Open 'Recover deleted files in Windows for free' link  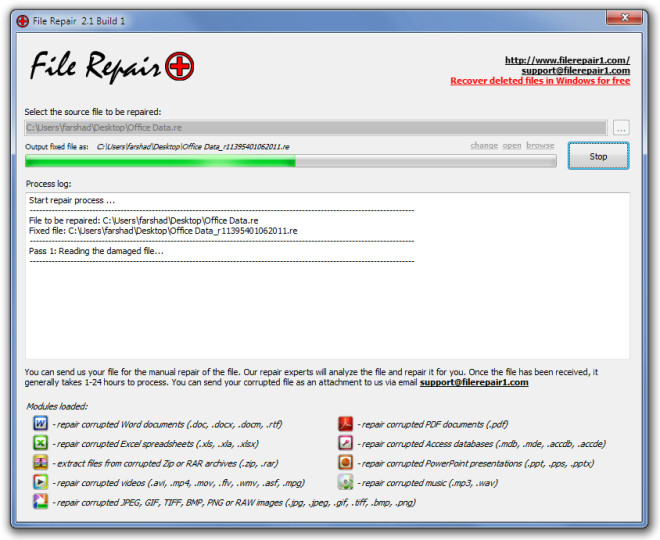click(x=540, y=81)
